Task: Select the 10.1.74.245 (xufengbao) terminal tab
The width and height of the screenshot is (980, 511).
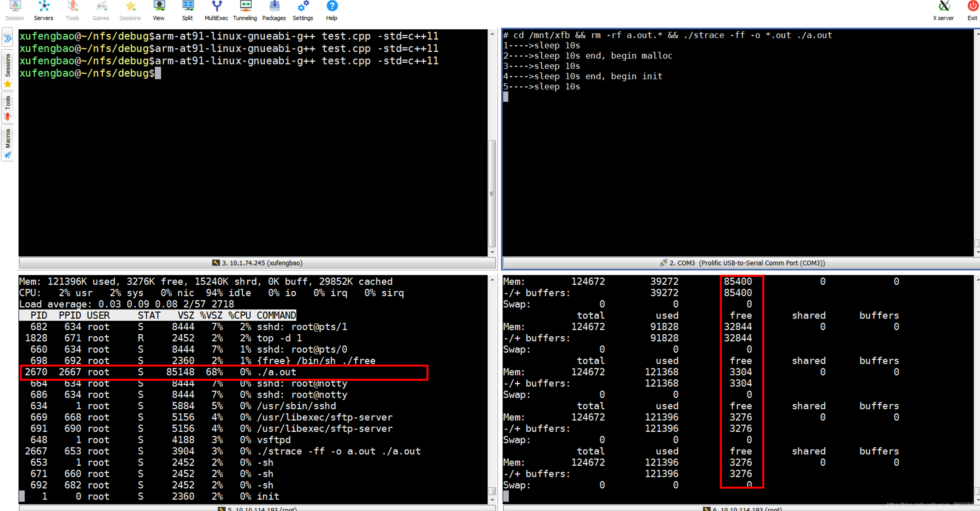Action: (x=257, y=263)
